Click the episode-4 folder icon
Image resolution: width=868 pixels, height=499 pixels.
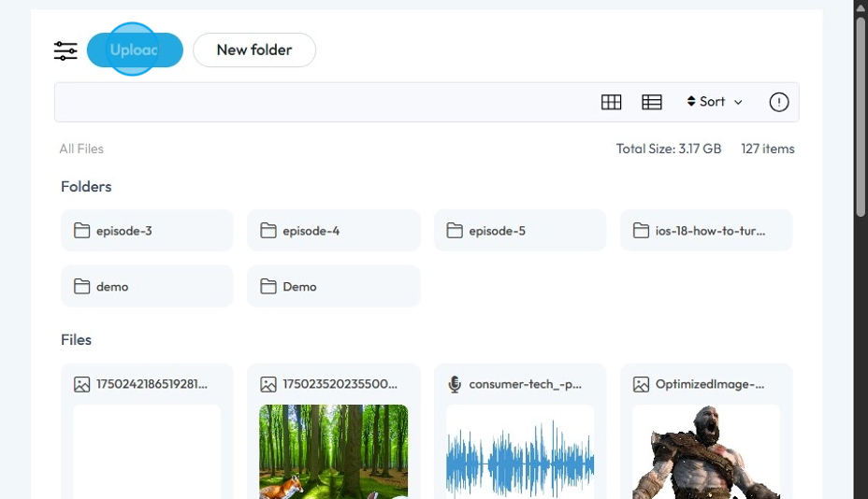(268, 231)
